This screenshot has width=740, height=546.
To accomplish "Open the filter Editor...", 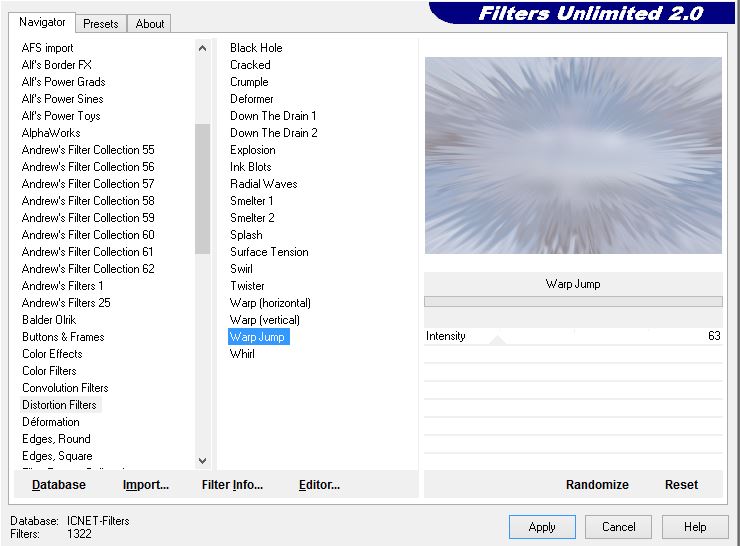I will [319, 485].
